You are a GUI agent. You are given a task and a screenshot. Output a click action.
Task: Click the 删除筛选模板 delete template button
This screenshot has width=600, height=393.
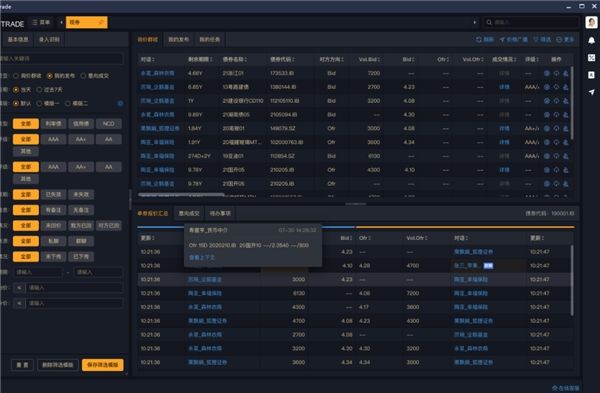pos(58,365)
